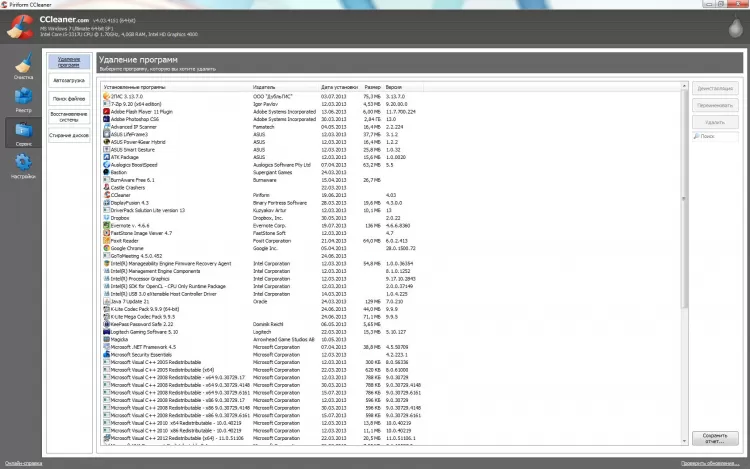Viewport: 750px width, 469px height.
Task: Switch to Поиск файлов file finder tab
Action: (69, 98)
